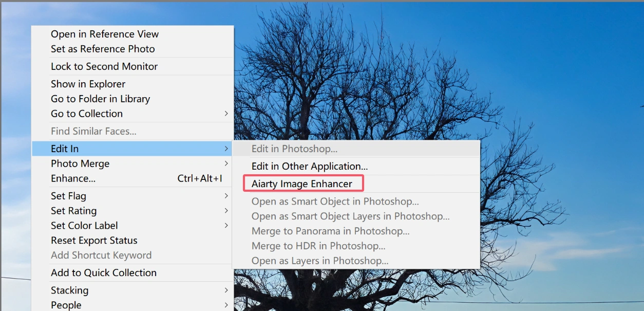This screenshot has width=644, height=311.
Task: Expand the Set Rating arrow
Action: click(x=226, y=211)
